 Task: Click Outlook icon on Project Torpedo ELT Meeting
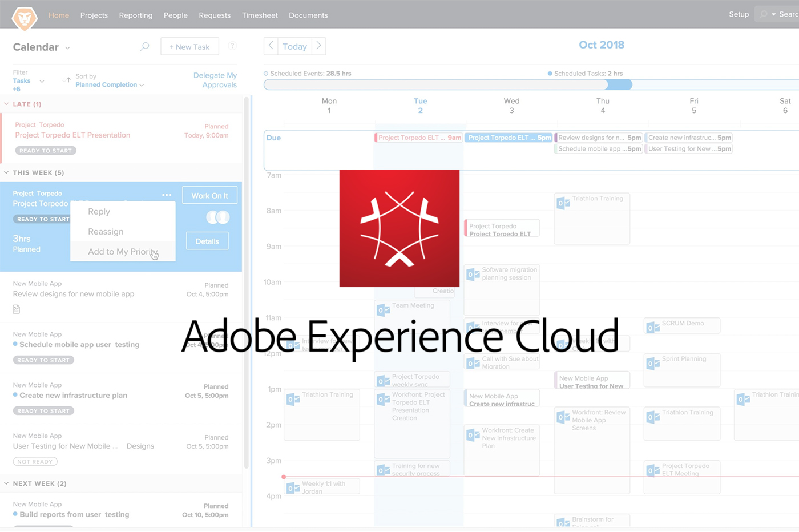coord(653,470)
